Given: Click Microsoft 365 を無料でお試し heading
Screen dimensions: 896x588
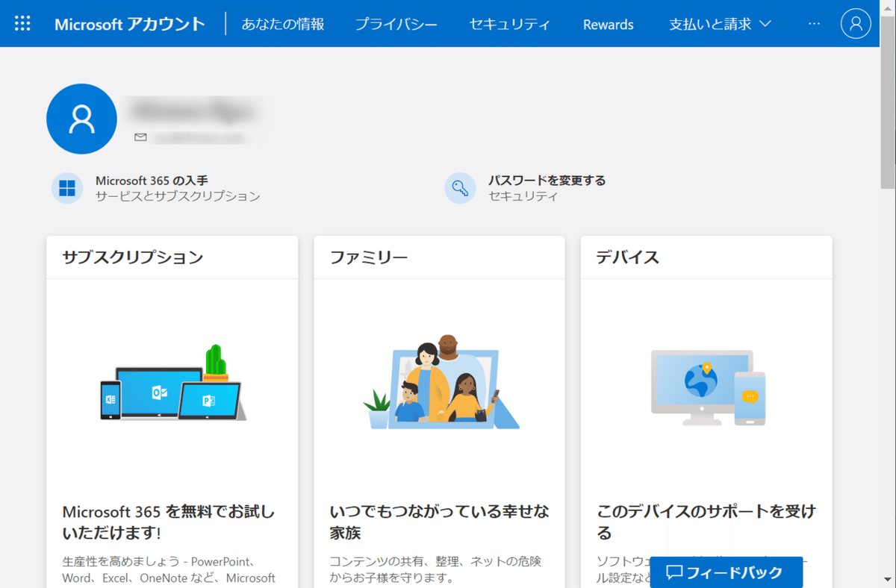Looking at the screenshot, I should (x=169, y=522).
